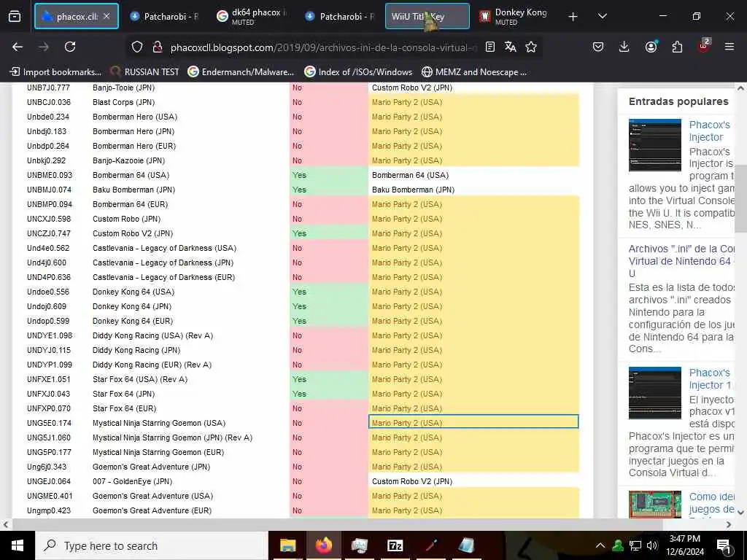The image size is (747, 560).
Task: Open Import bookmarks bookmark
Action: pyautogui.click(x=55, y=72)
